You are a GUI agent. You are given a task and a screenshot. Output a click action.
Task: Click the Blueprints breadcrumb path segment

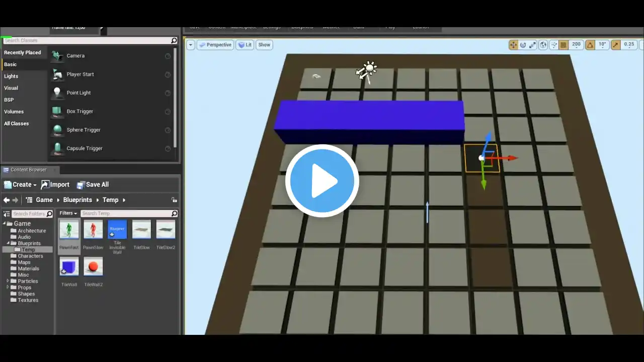(x=77, y=200)
